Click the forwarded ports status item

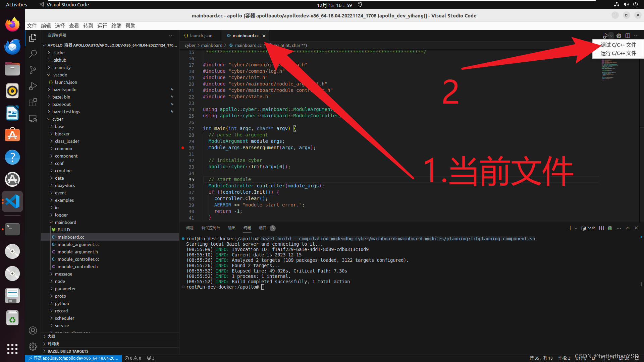151,358
